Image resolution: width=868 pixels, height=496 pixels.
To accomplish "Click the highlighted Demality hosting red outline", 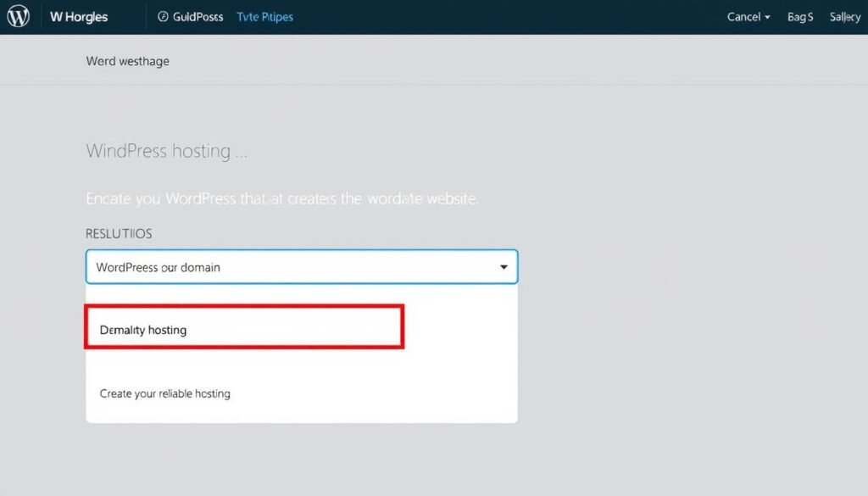I will click(x=243, y=326).
